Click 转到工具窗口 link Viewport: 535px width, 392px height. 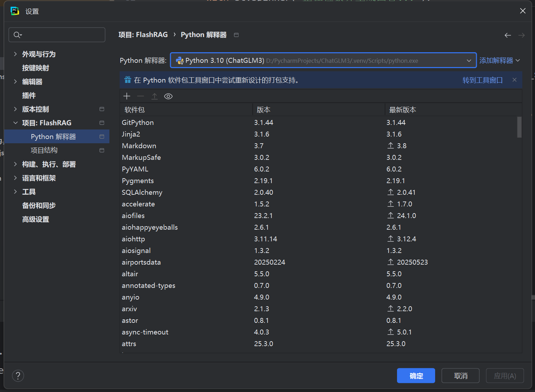(x=482, y=80)
